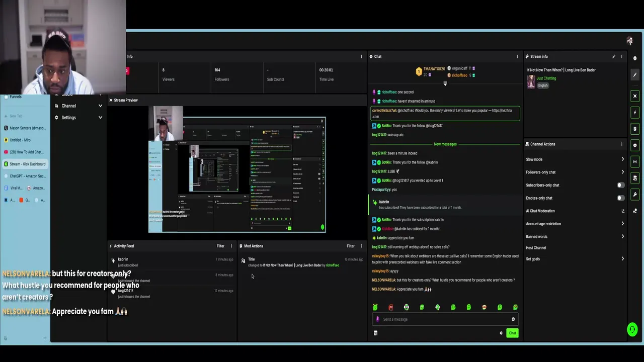This screenshot has width=644, height=362.
Task: Open emoji picker in message box
Action: pos(513,319)
